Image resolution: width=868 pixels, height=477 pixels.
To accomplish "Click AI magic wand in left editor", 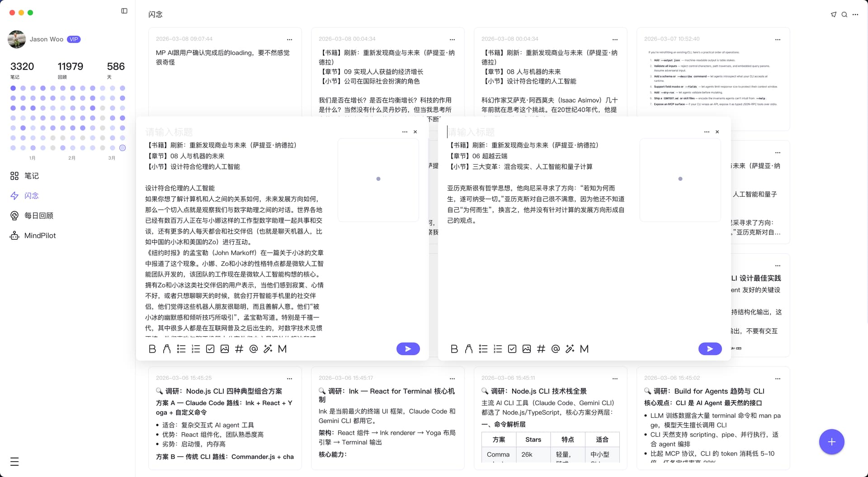I will coord(268,349).
